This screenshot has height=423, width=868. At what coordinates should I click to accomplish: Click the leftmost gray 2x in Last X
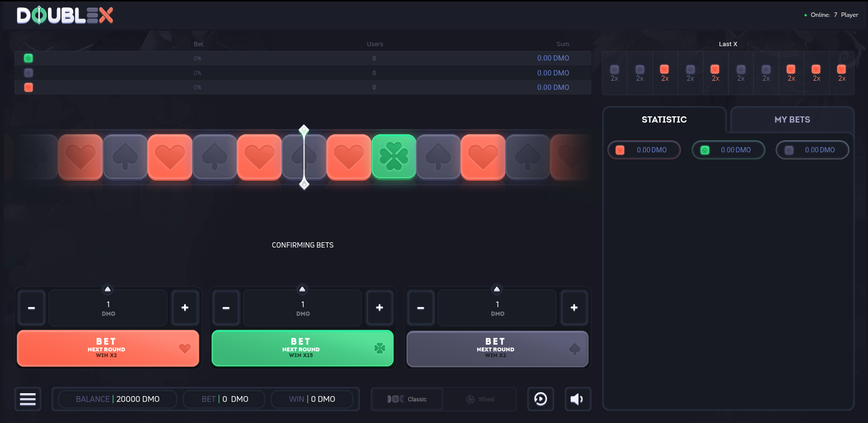tap(614, 73)
